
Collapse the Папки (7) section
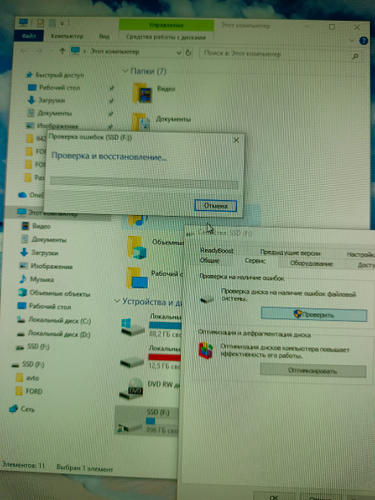click(125, 71)
